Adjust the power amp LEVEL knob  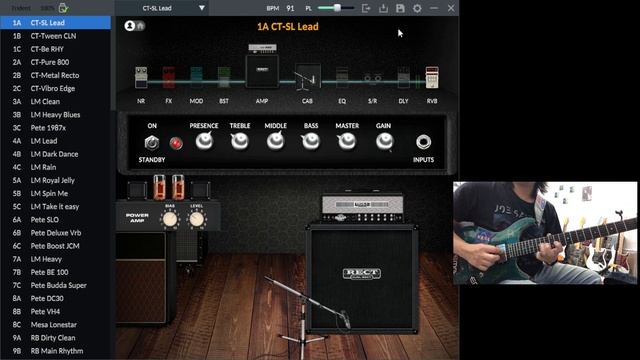coord(196,220)
